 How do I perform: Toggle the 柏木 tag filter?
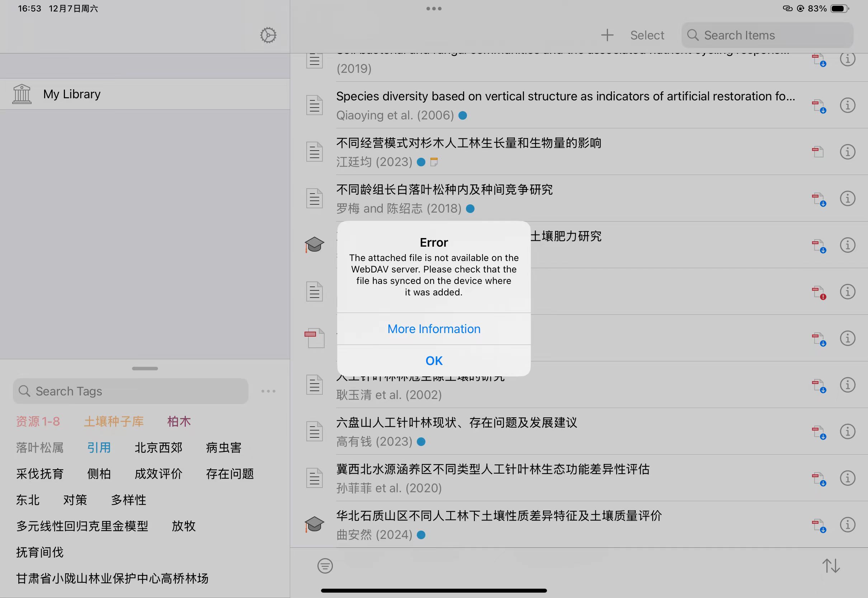coord(179,422)
